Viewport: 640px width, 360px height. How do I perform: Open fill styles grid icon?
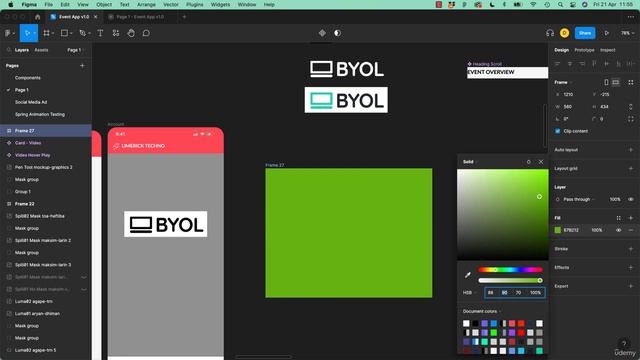pos(619,218)
